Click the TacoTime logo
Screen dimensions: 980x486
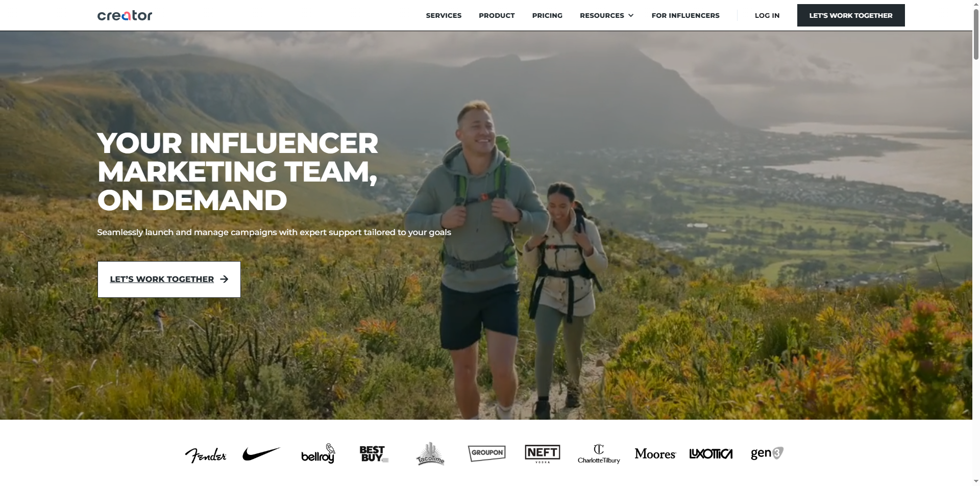click(430, 453)
